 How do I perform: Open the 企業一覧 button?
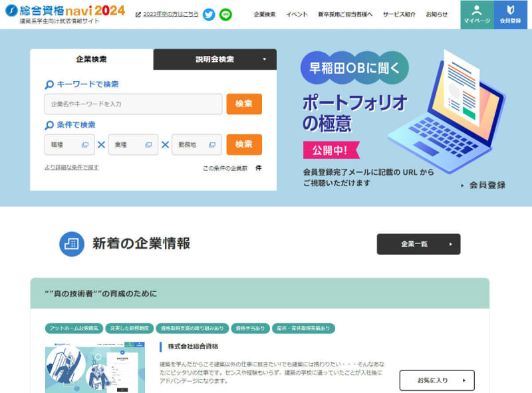click(418, 244)
